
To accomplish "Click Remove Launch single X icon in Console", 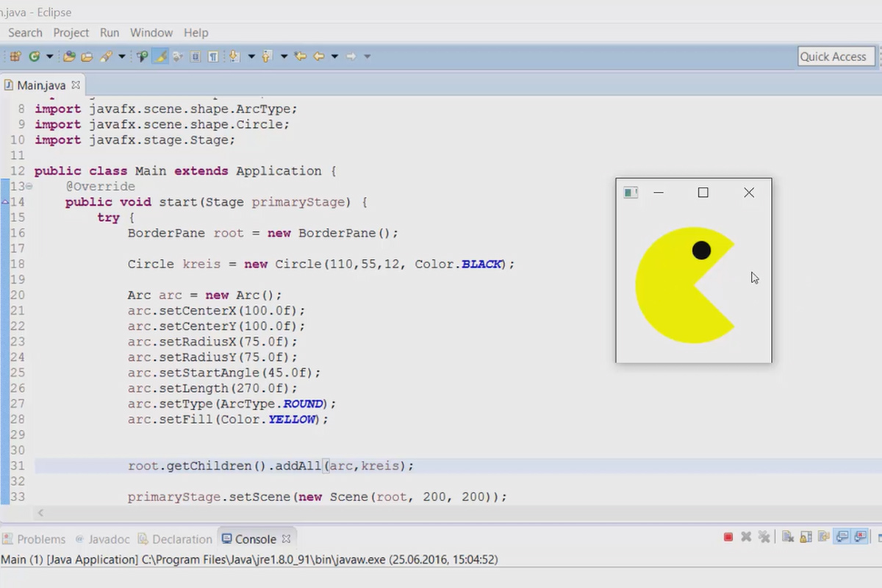I will (746, 537).
